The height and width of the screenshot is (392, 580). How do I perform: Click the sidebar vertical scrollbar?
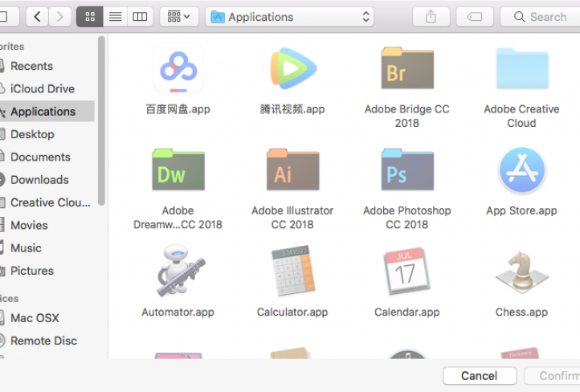point(101,120)
